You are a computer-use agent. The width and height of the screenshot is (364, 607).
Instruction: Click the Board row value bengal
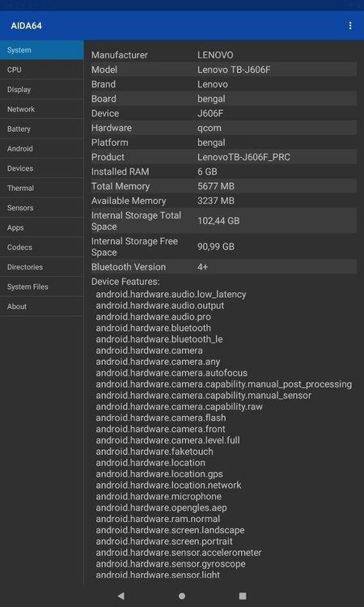coord(211,99)
